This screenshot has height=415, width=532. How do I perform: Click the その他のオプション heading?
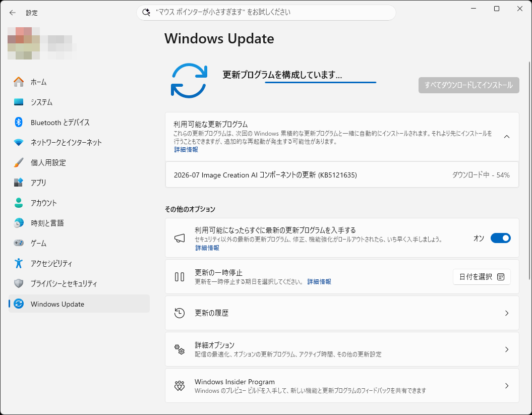190,209
